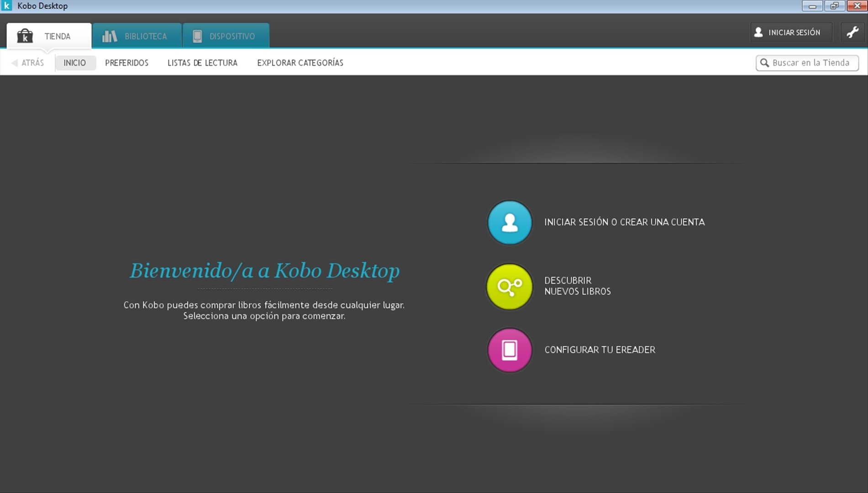
Task: Close the Kobo Desktop window
Action: 857,6
